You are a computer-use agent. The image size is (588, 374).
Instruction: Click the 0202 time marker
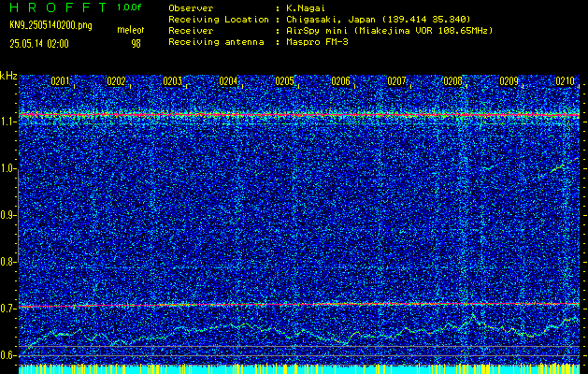116,81
